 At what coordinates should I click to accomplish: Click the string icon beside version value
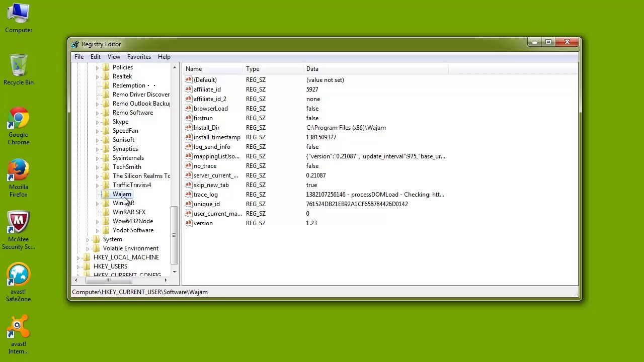189,223
